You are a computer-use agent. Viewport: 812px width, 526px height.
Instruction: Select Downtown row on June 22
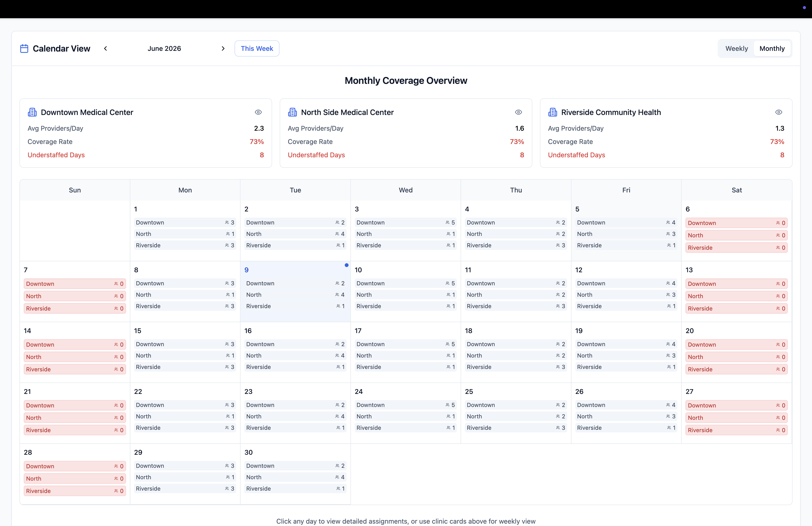pos(185,405)
